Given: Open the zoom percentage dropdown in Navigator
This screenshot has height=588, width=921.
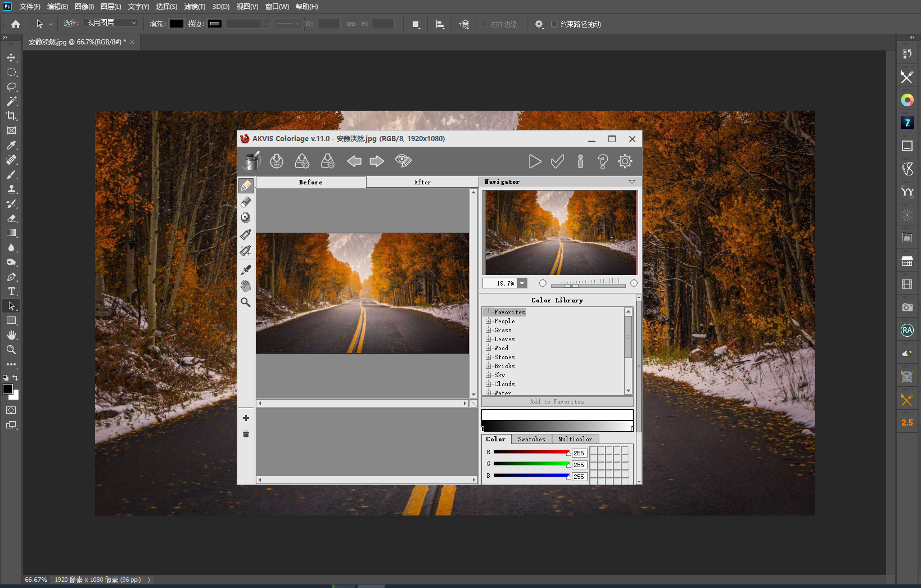Looking at the screenshot, I should click(x=522, y=283).
